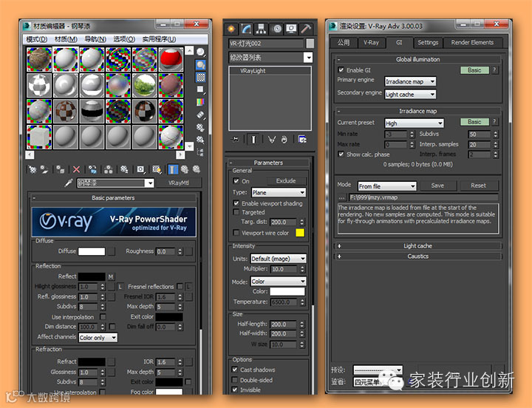Click Make Unique icon in modifier stack

click(271, 139)
